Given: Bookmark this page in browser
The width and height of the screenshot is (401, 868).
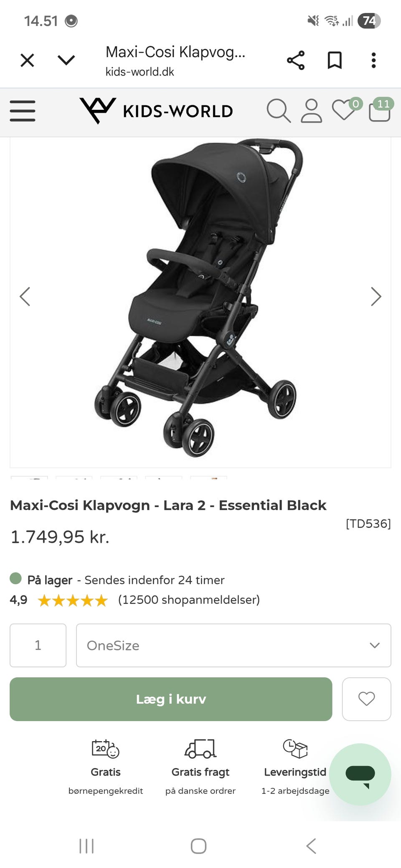Looking at the screenshot, I should pos(335,61).
